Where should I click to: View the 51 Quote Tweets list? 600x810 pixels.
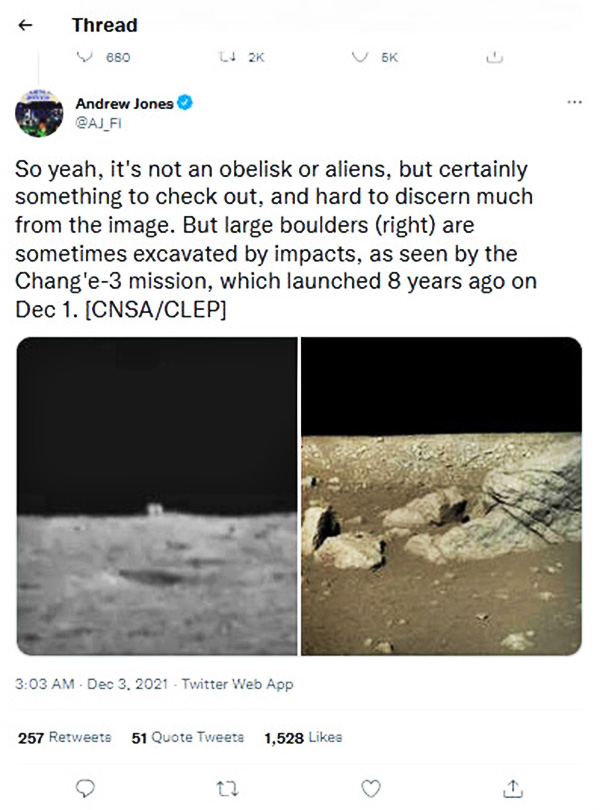pos(187,737)
